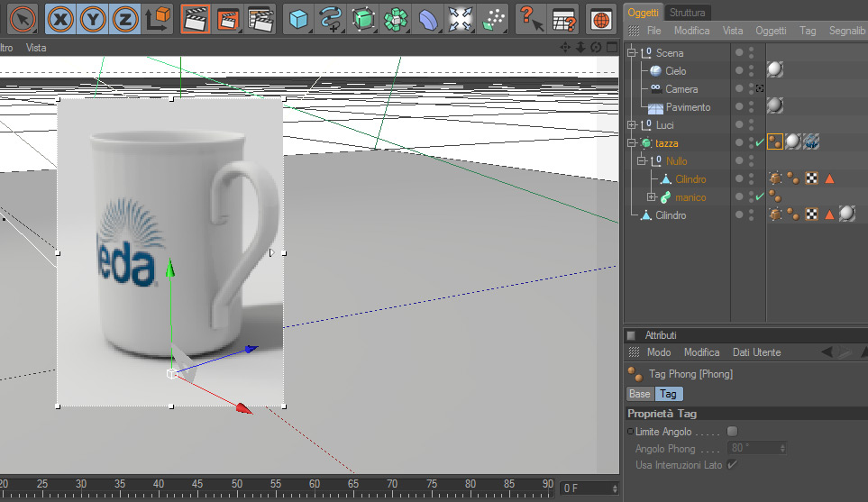868x502 pixels.
Task: Toggle Usa Interruzioni Lato checkbox
Action: tap(733, 464)
